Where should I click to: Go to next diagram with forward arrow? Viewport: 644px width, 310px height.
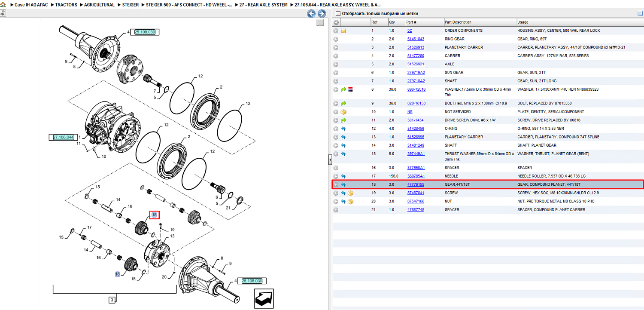(321, 14)
